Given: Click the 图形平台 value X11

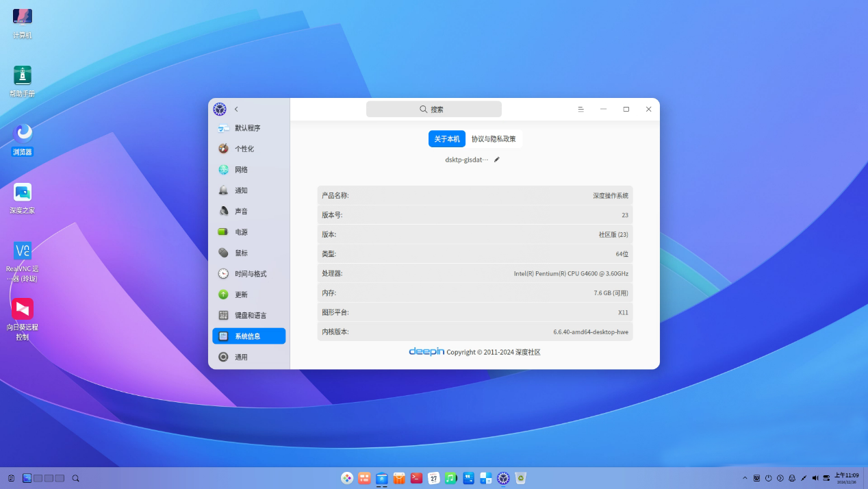Looking at the screenshot, I should point(623,312).
